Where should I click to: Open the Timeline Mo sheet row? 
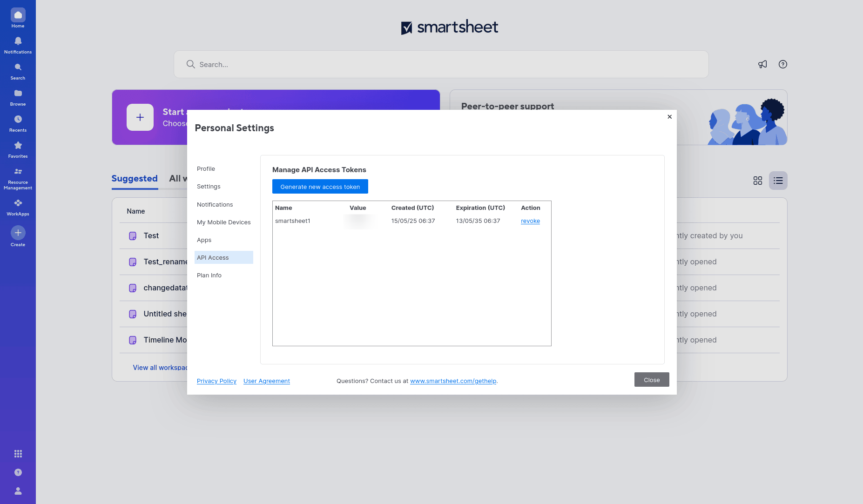tap(165, 340)
